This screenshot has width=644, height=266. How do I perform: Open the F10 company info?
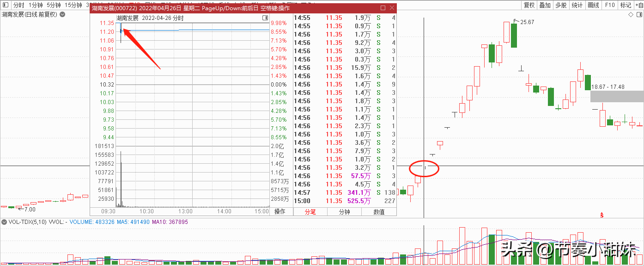[610, 5]
